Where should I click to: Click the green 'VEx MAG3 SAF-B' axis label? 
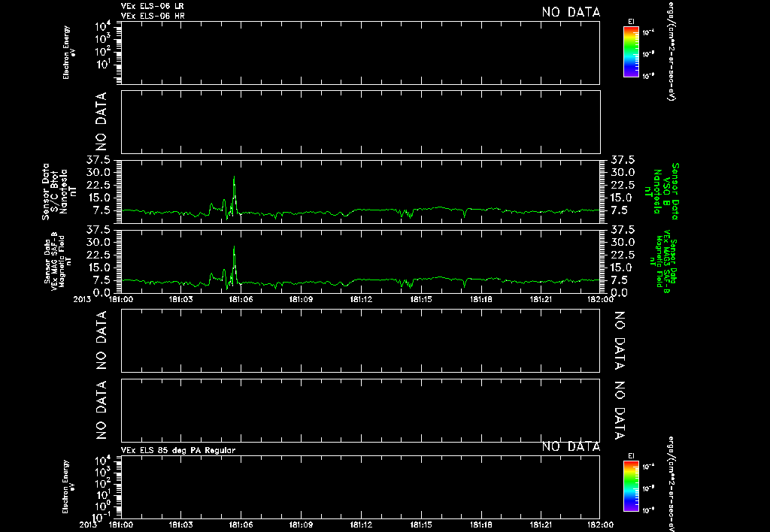(x=663, y=261)
